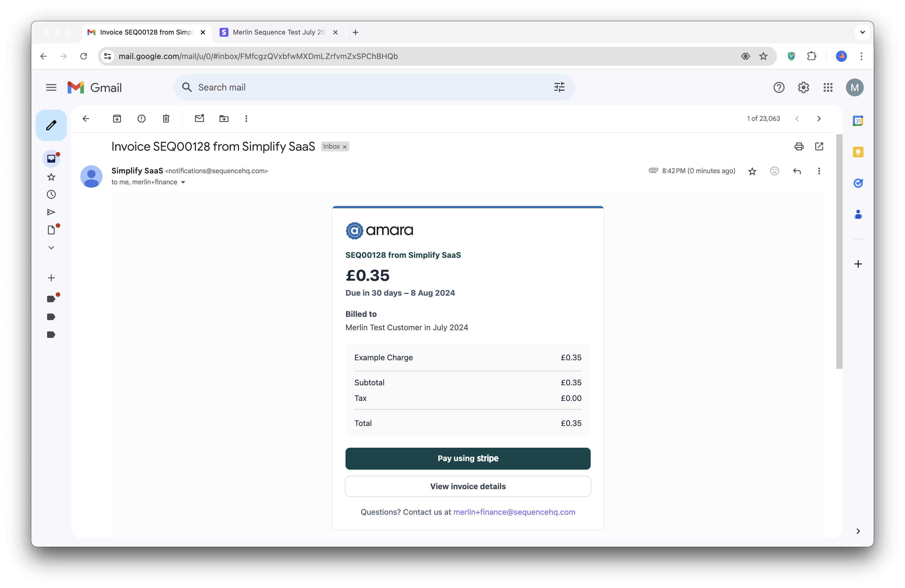Add emoji reaction to the message
The width and height of the screenshot is (905, 588).
(x=774, y=171)
